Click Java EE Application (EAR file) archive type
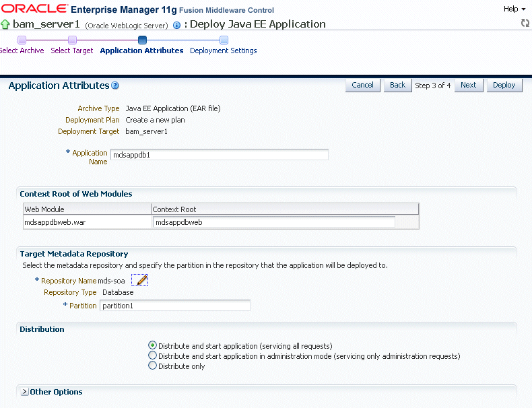The width and height of the screenshot is (532, 408). click(x=173, y=108)
